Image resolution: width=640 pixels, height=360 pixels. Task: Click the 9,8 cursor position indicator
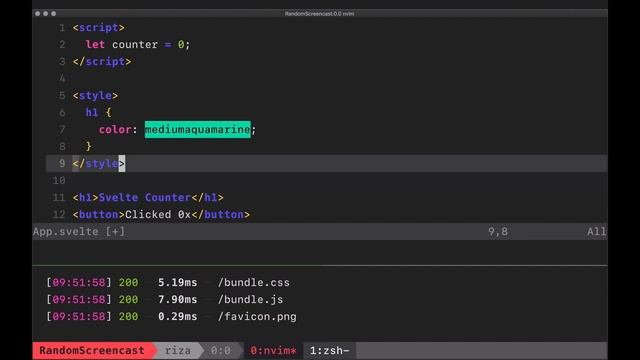(x=498, y=231)
